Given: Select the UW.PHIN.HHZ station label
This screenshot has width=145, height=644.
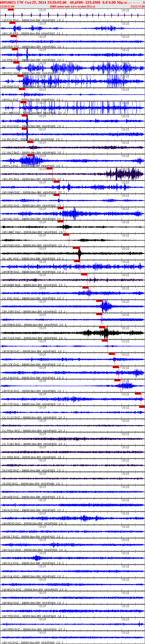Looking at the screenshot, I should [34, 245].
